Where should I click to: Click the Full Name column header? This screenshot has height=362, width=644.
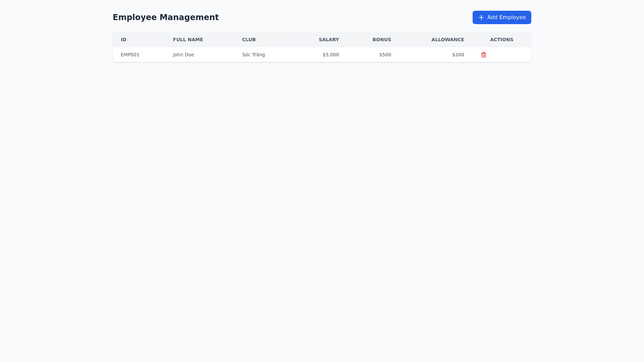point(188,40)
